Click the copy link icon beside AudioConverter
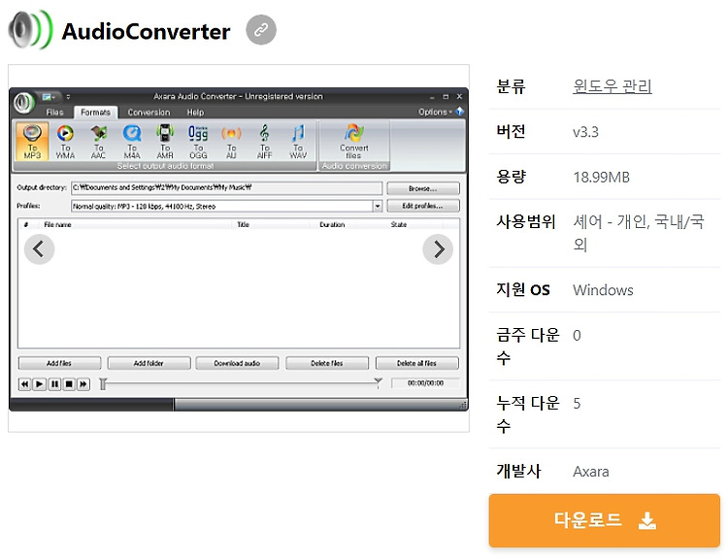The width and height of the screenshot is (728, 560). tap(261, 30)
